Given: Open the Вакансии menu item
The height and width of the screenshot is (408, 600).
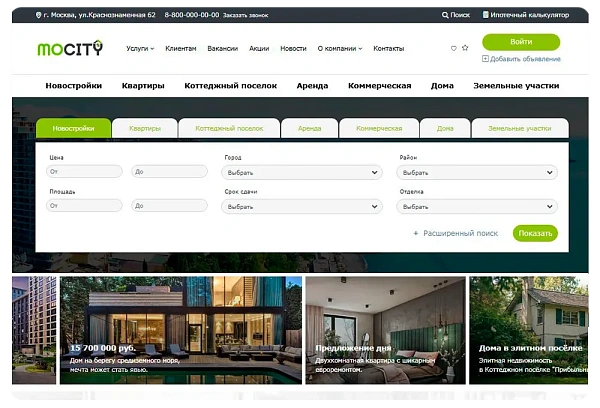Looking at the screenshot, I should click(x=223, y=49).
